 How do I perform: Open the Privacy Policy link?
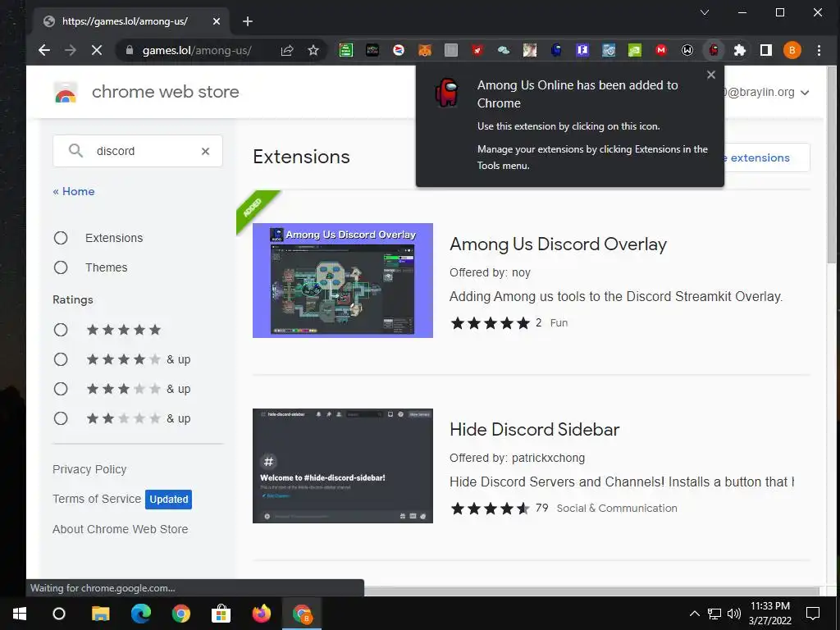coord(89,469)
